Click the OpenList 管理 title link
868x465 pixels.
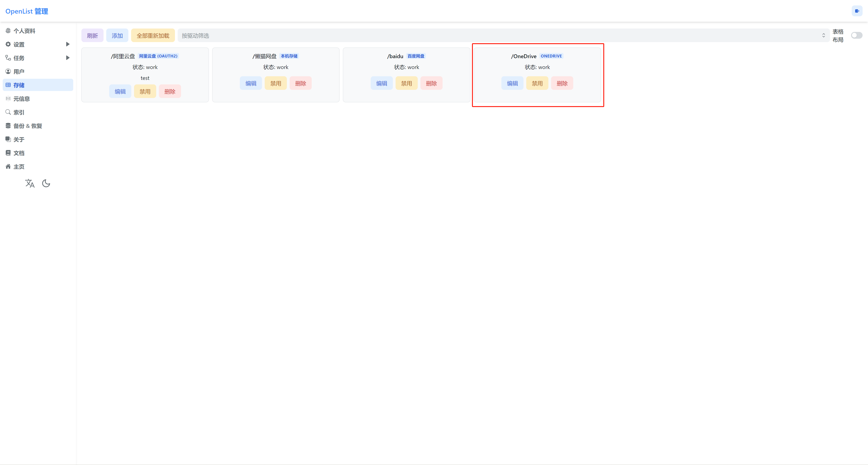pos(27,11)
